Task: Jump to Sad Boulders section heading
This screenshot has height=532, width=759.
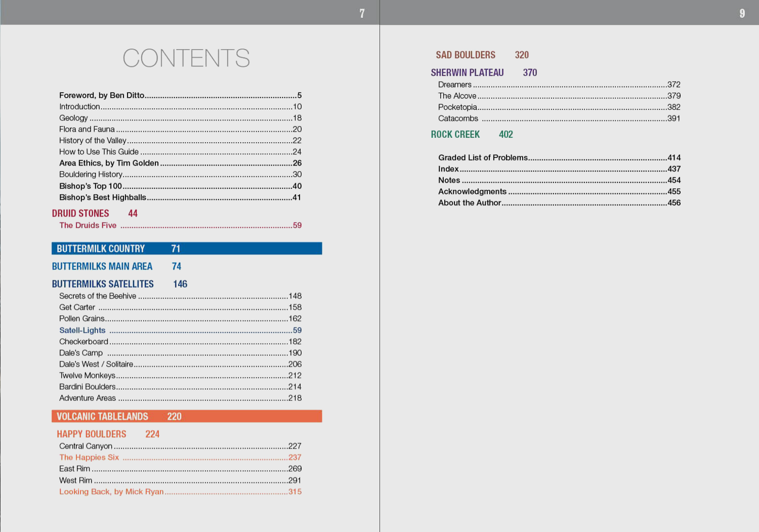Action: pos(466,55)
